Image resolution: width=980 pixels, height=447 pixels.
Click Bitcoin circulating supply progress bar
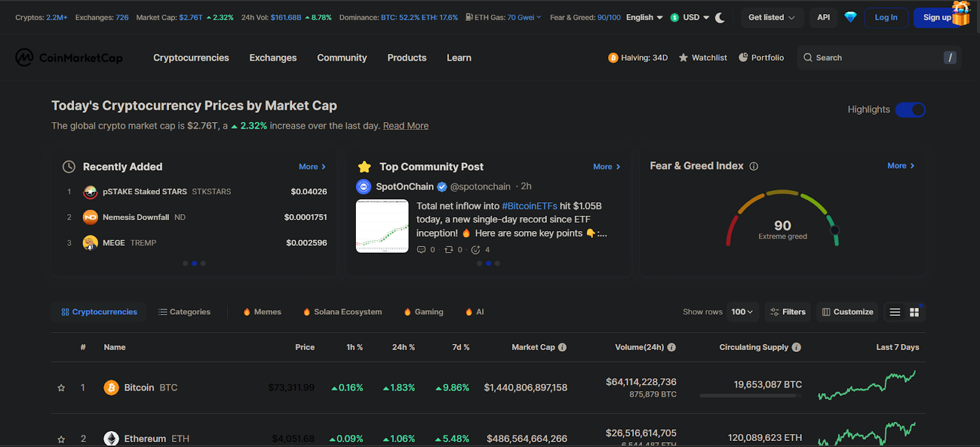[750, 395]
